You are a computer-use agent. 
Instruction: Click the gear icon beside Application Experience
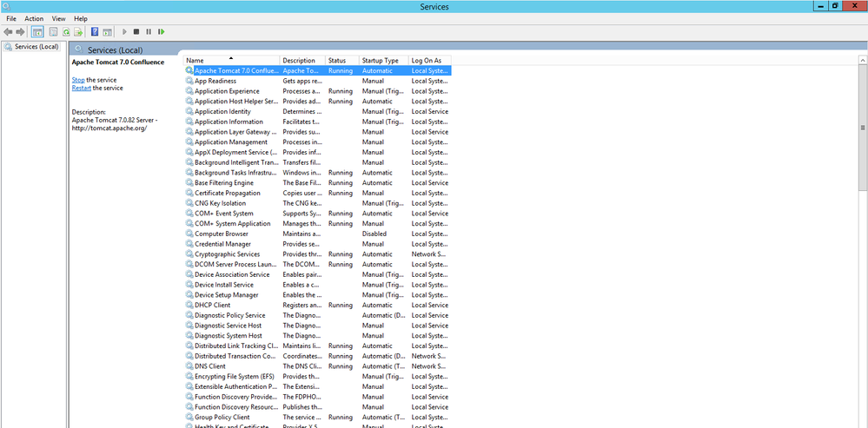(x=189, y=91)
